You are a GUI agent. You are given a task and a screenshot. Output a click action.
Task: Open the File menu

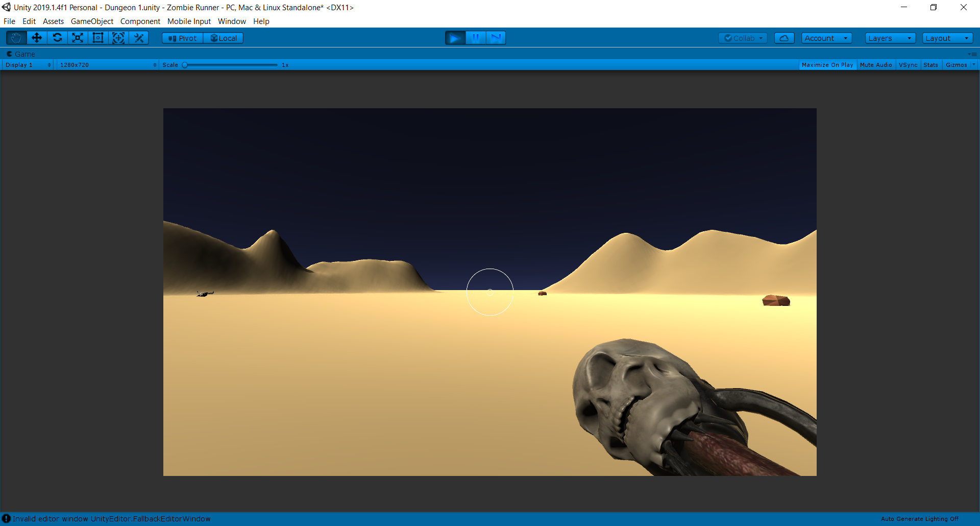(9, 21)
